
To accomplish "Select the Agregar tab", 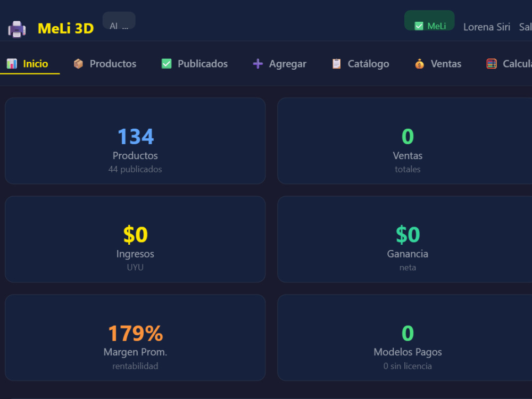I will pyautogui.click(x=280, y=64).
